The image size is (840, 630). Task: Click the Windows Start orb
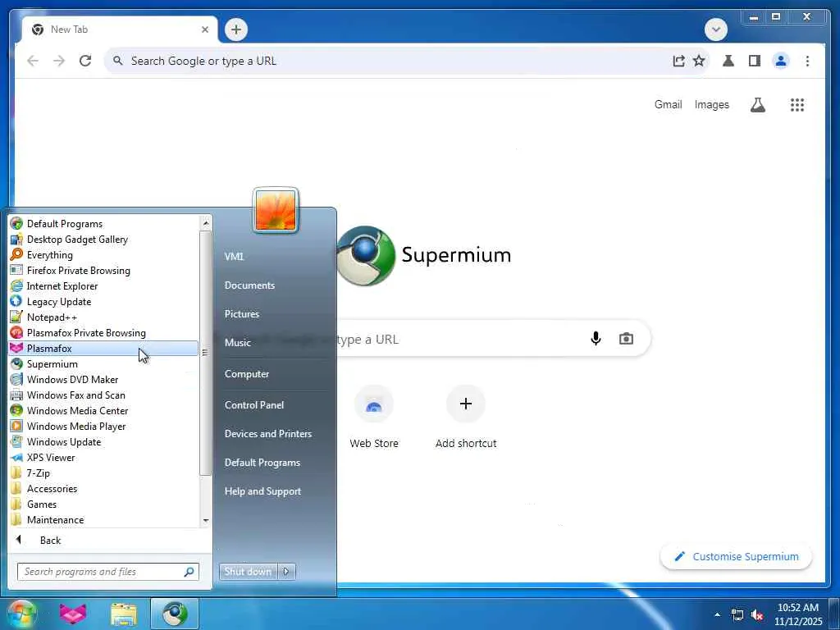click(x=21, y=614)
